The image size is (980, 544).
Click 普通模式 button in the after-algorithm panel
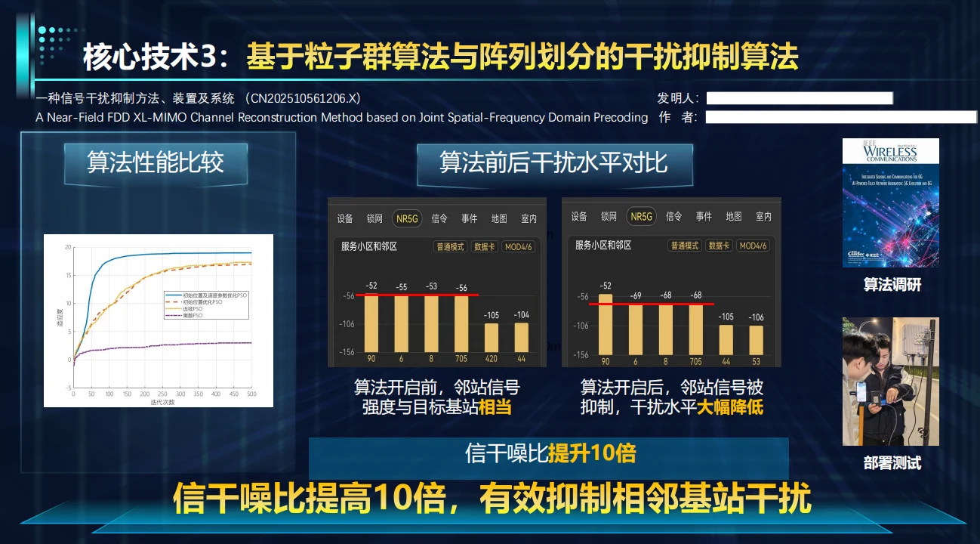point(686,246)
